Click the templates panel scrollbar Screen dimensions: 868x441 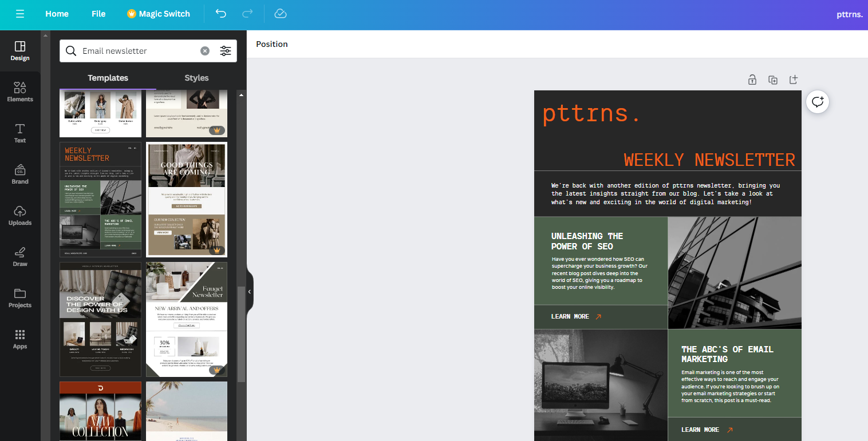(241, 335)
